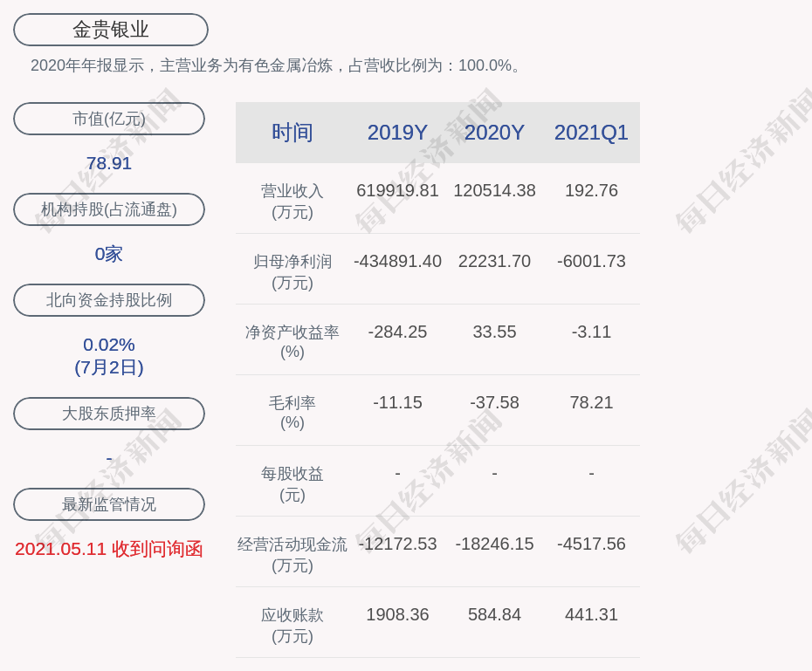Image resolution: width=812 pixels, height=671 pixels.
Task: Click the 0家 institutional holding value
Action: tap(109, 254)
